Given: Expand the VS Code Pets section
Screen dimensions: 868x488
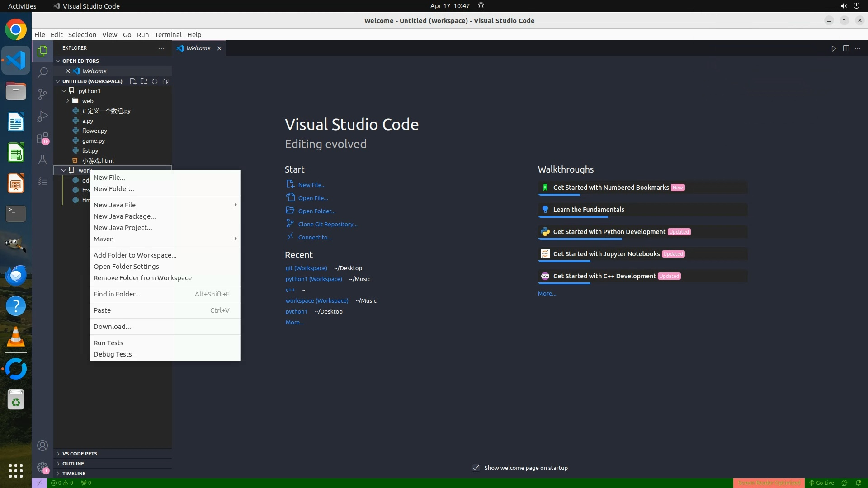Looking at the screenshot, I should click(80, 453).
